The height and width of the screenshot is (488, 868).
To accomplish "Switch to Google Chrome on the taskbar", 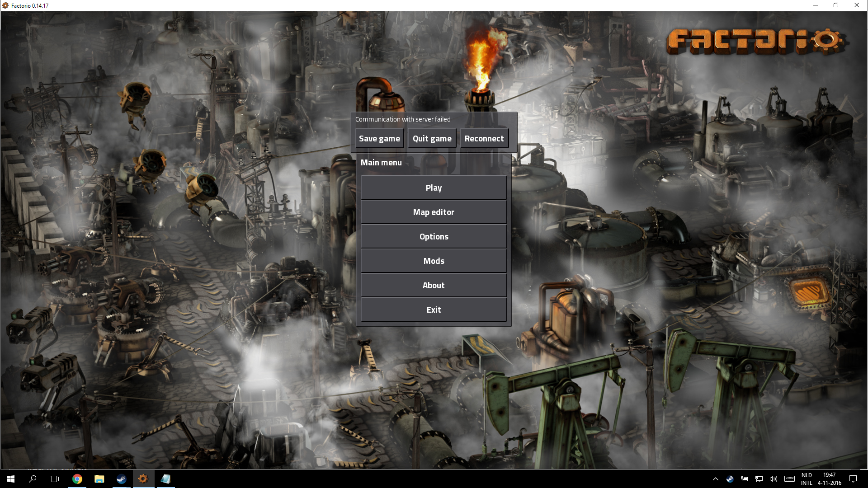I will 77,479.
